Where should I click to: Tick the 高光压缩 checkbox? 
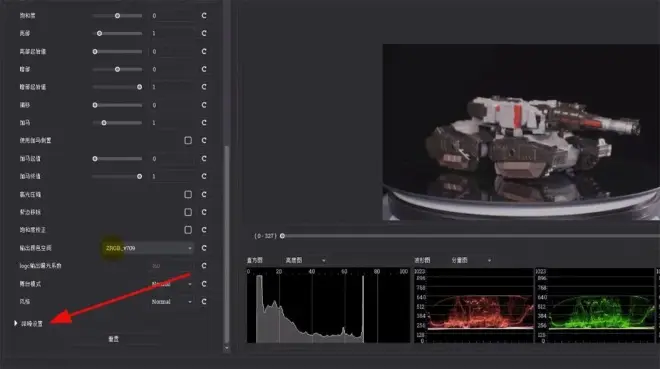188,194
